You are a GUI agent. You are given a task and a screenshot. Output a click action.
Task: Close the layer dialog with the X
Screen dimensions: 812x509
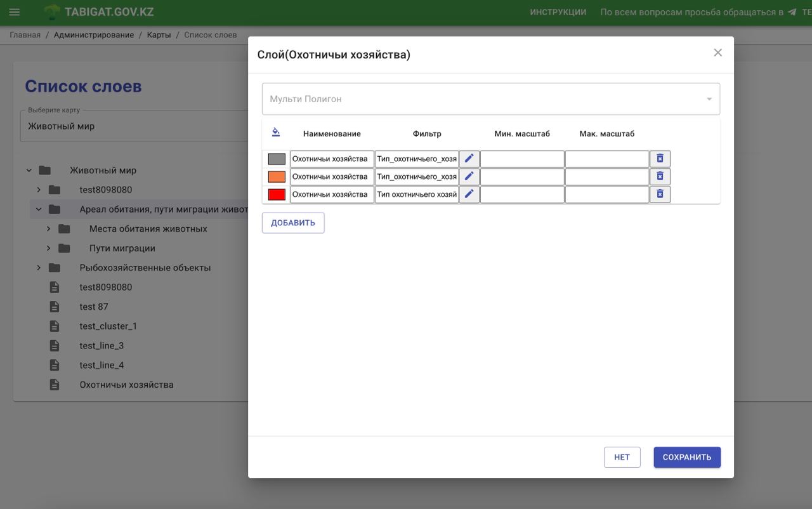(x=717, y=53)
